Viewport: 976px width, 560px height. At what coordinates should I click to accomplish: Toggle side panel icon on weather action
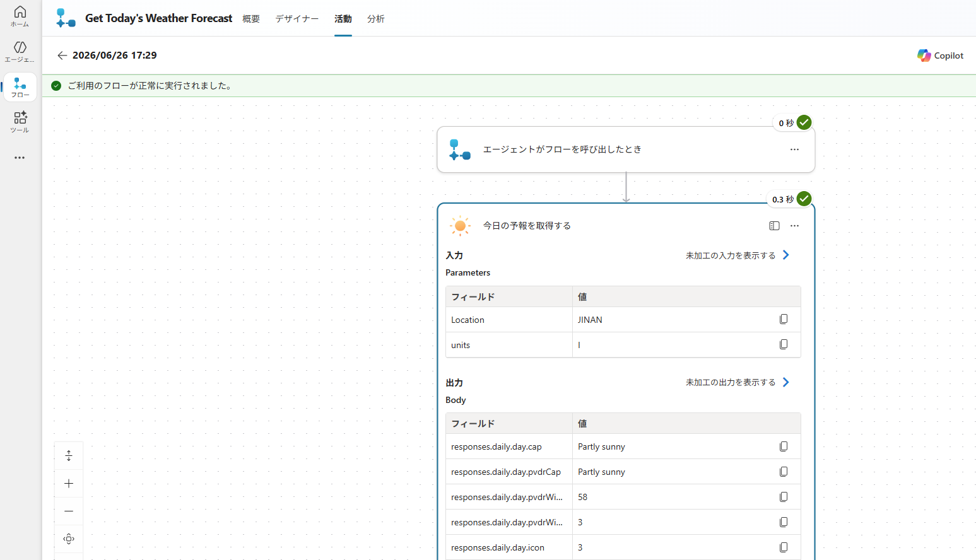click(x=774, y=226)
